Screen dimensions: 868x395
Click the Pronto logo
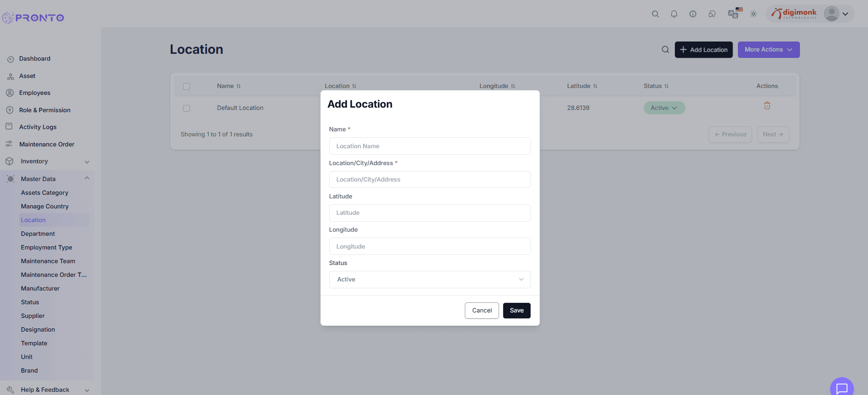click(x=33, y=18)
